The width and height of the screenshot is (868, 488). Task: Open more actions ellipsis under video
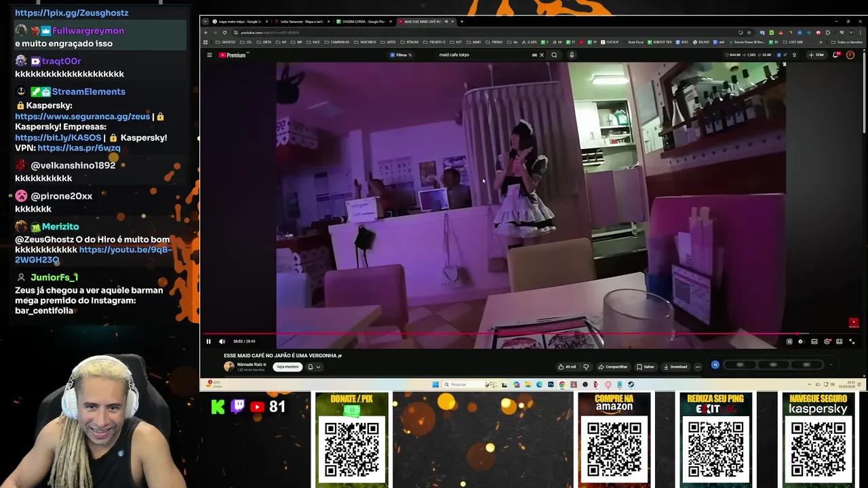pos(698,367)
